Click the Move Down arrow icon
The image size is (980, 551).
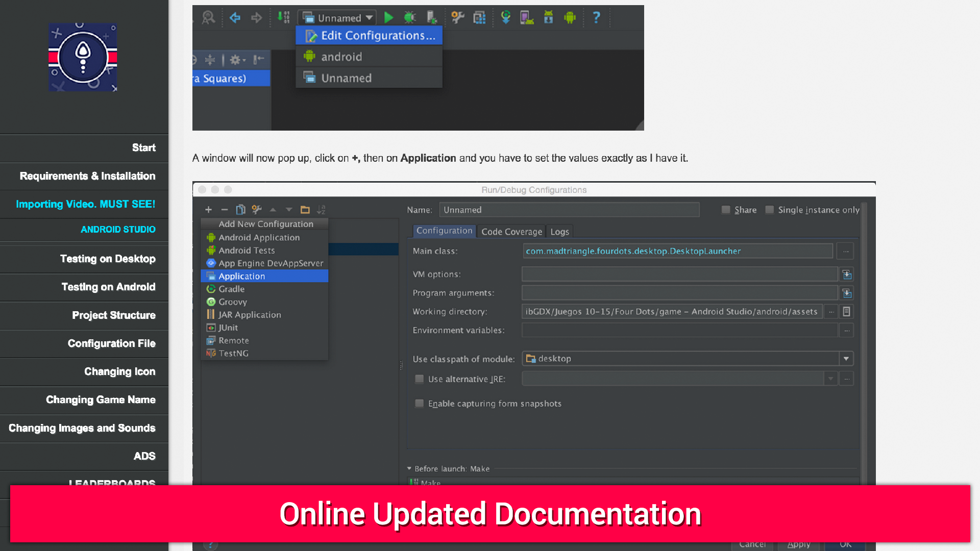point(289,210)
